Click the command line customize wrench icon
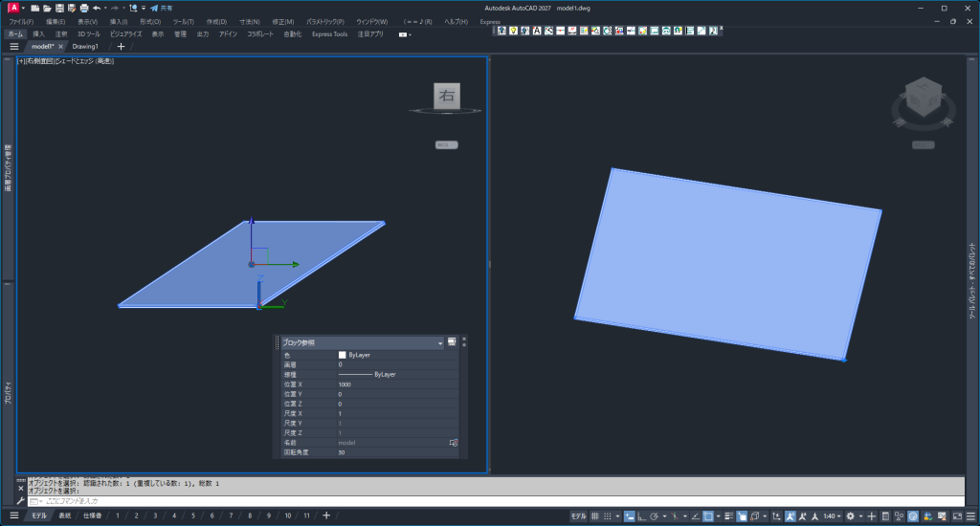 [x=20, y=500]
